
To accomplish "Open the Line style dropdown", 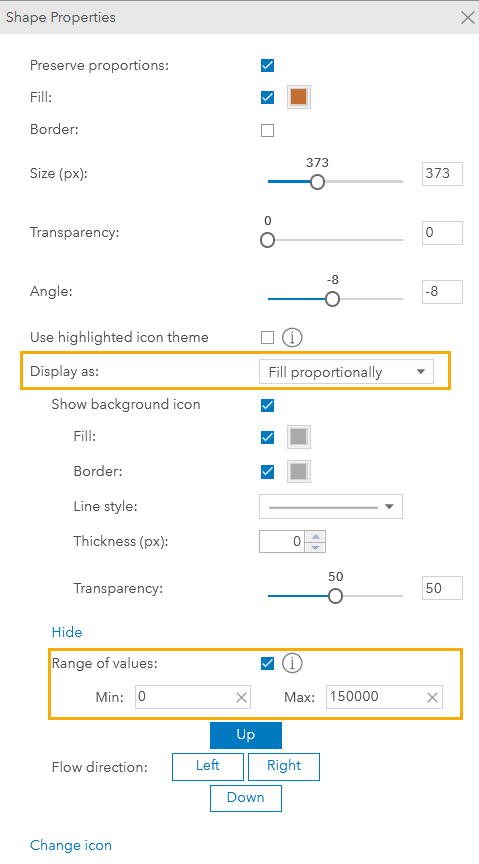I will click(331, 507).
